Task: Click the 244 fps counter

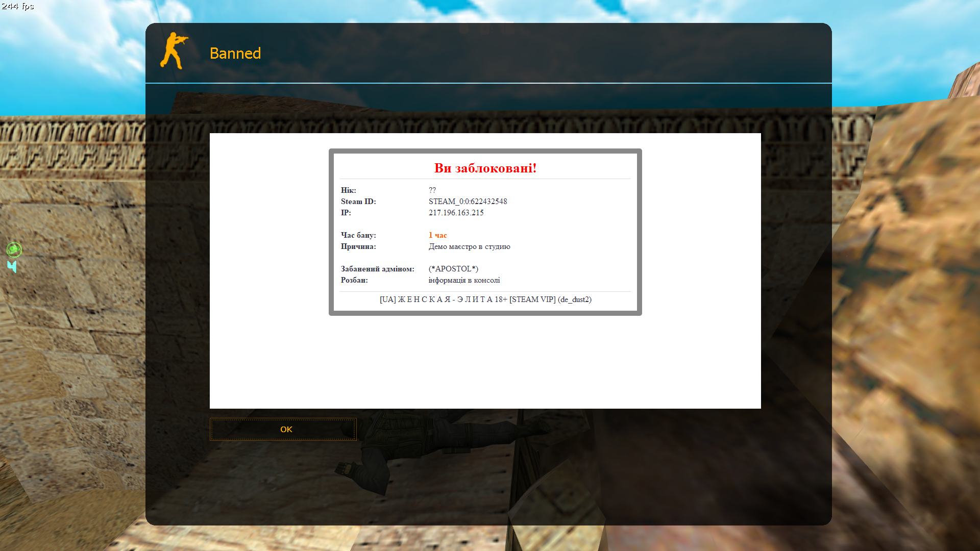Action: 18,6
